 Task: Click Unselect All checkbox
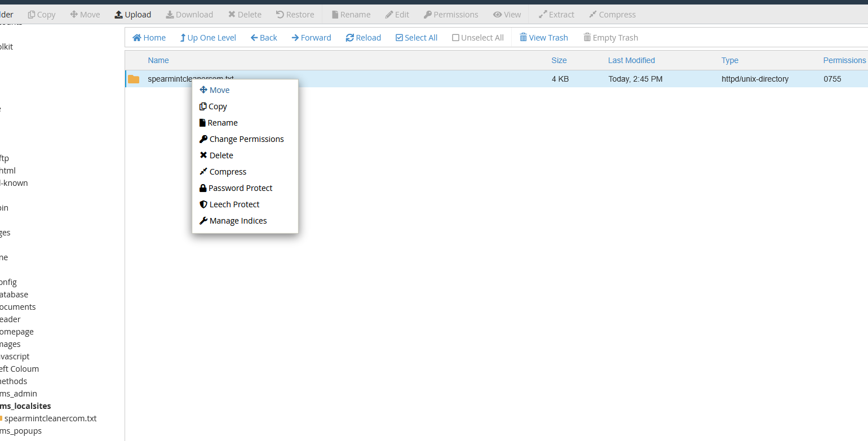coord(456,38)
